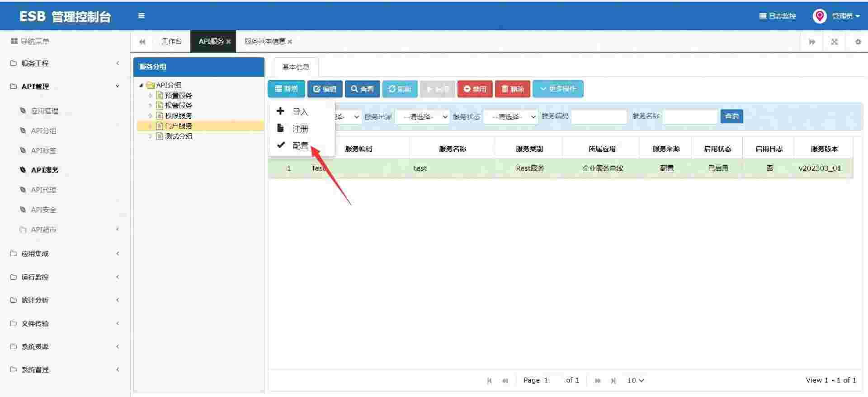The width and height of the screenshot is (868, 397).
Task: Click the red 禁用 button
Action: 475,89
